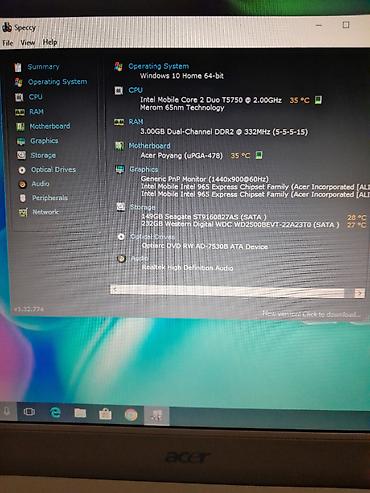Click the Speccy taskbar button
The image size is (370, 493).
click(x=157, y=416)
